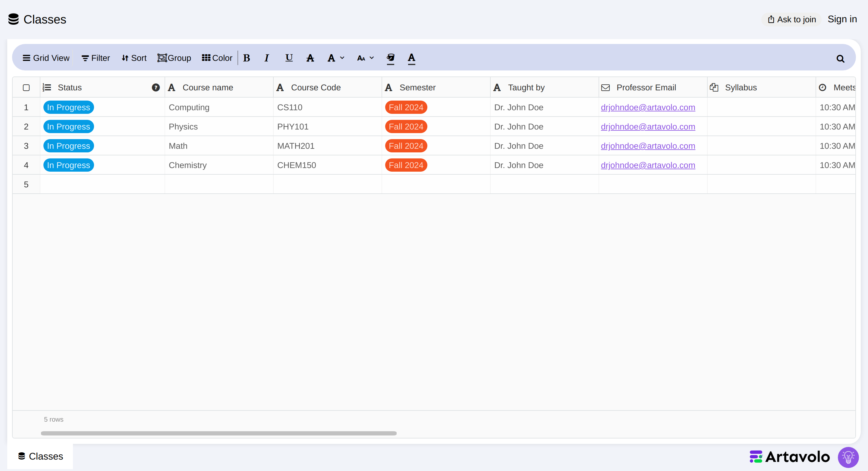Screen dimensions: 868x471
Task: Open the Color options
Action: pyautogui.click(x=217, y=58)
